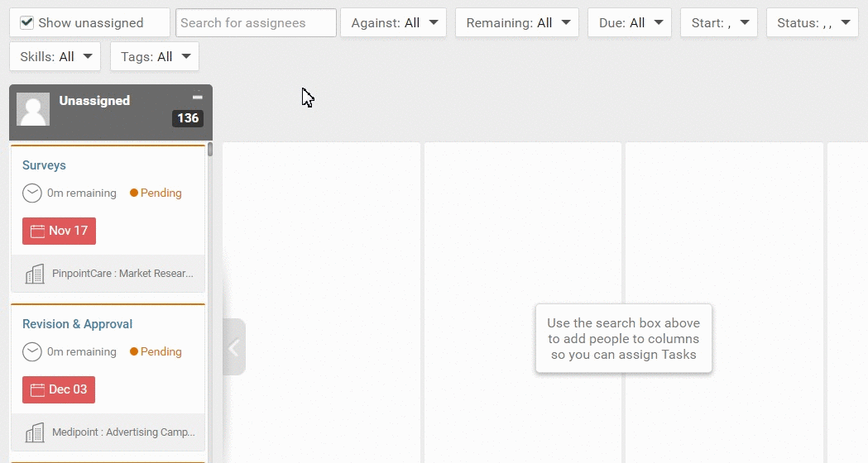
Task: Open the Due: All dropdown
Action: click(630, 22)
